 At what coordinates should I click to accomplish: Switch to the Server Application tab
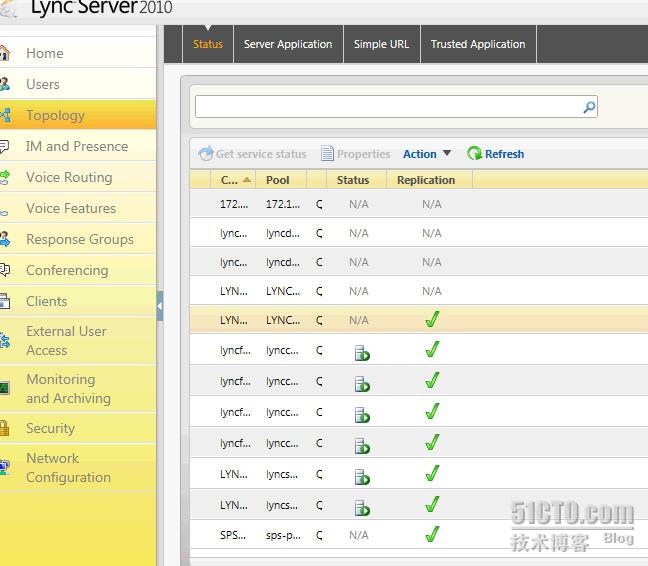tap(288, 44)
